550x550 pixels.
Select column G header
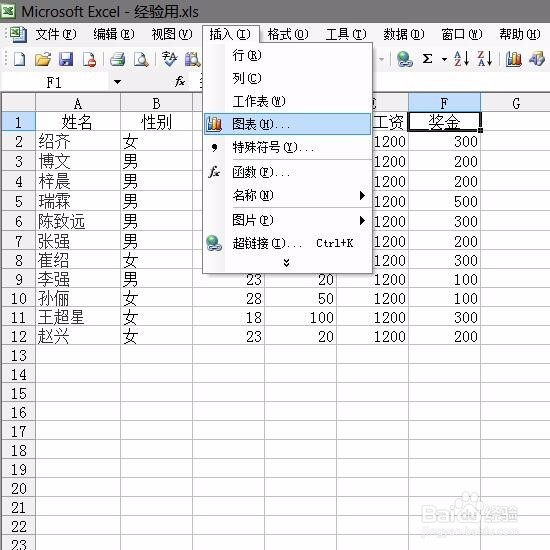[516, 103]
